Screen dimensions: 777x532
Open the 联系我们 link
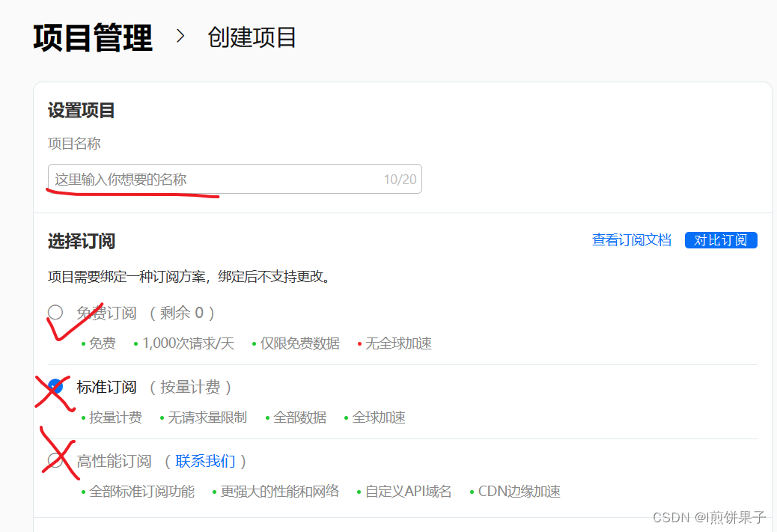click(205, 461)
